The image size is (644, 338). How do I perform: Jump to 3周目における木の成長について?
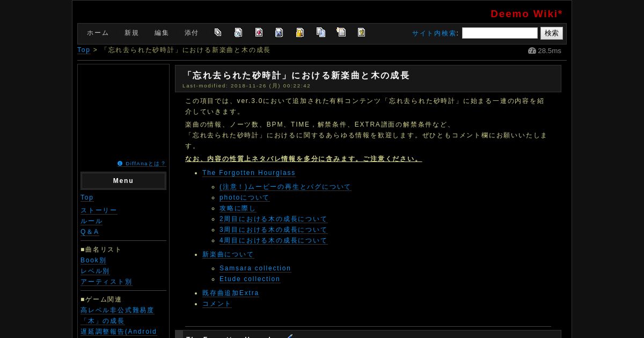coord(273,230)
